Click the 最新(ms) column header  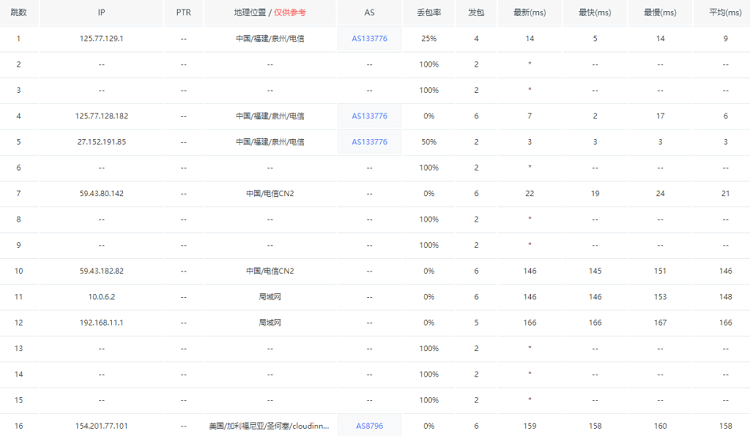click(529, 12)
